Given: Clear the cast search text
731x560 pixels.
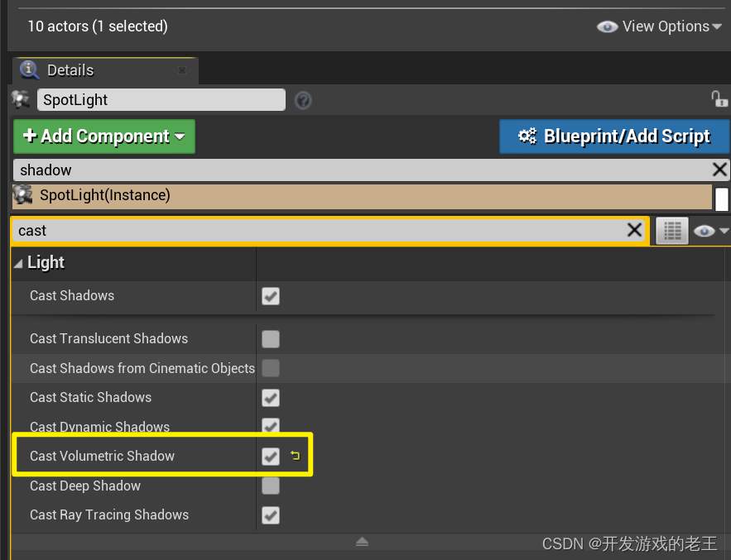Looking at the screenshot, I should pyautogui.click(x=634, y=230).
